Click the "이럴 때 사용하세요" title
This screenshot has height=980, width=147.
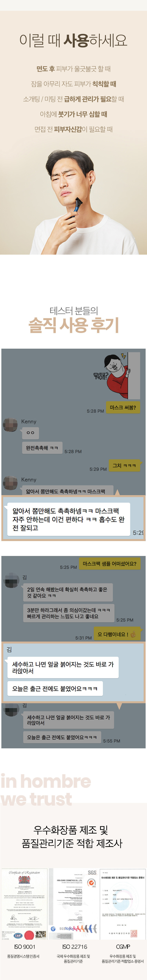click(x=73, y=40)
